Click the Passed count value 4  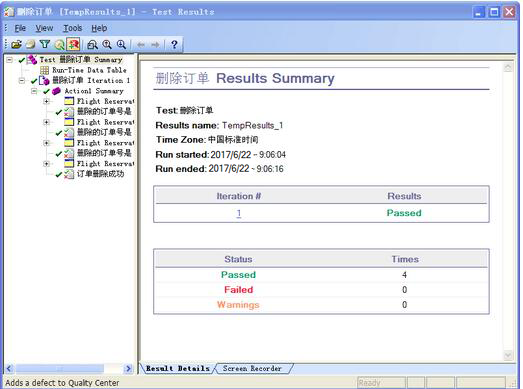click(404, 275)
